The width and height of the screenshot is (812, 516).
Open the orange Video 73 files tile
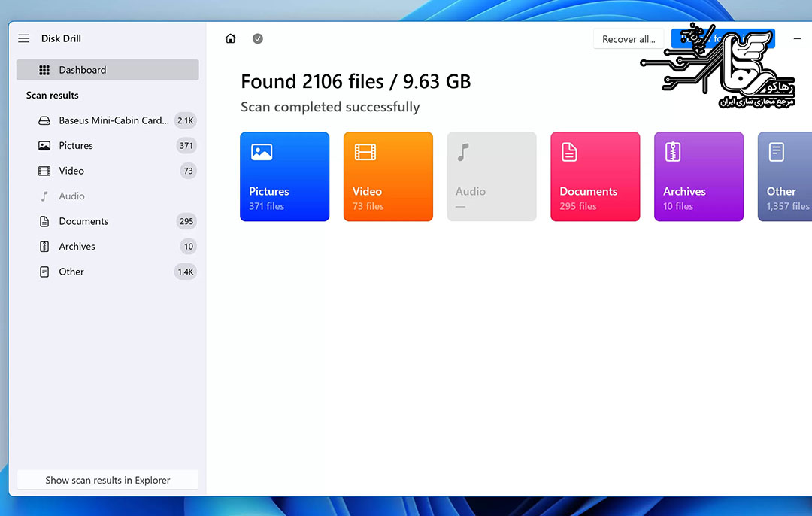point(388,177)
